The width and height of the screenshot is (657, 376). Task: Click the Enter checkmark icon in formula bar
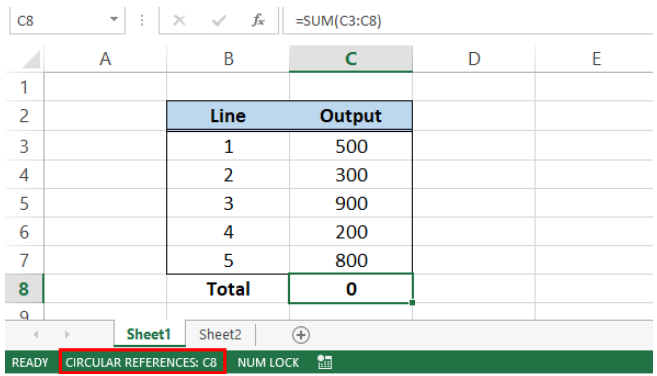point(219,20)
